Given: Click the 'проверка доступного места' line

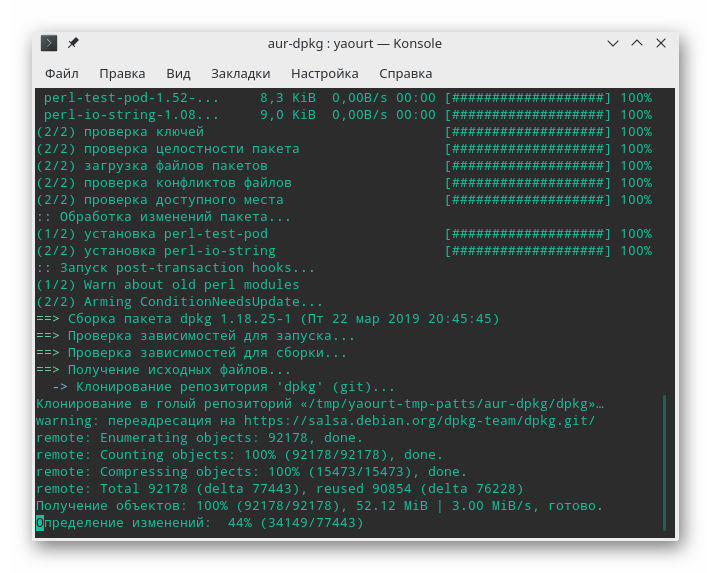Looking at the screenshot, I should 344,200.
